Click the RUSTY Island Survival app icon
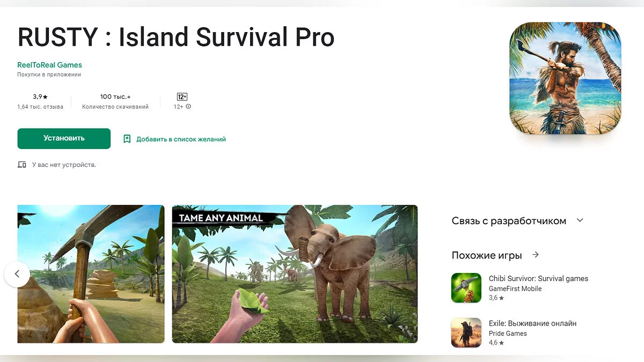The image size is (644, 362). 565,78
